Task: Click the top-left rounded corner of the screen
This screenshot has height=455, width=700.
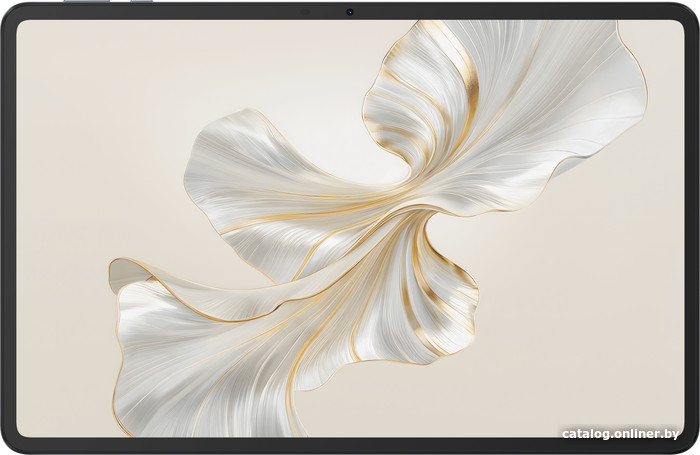Action: tap(24, 27)
